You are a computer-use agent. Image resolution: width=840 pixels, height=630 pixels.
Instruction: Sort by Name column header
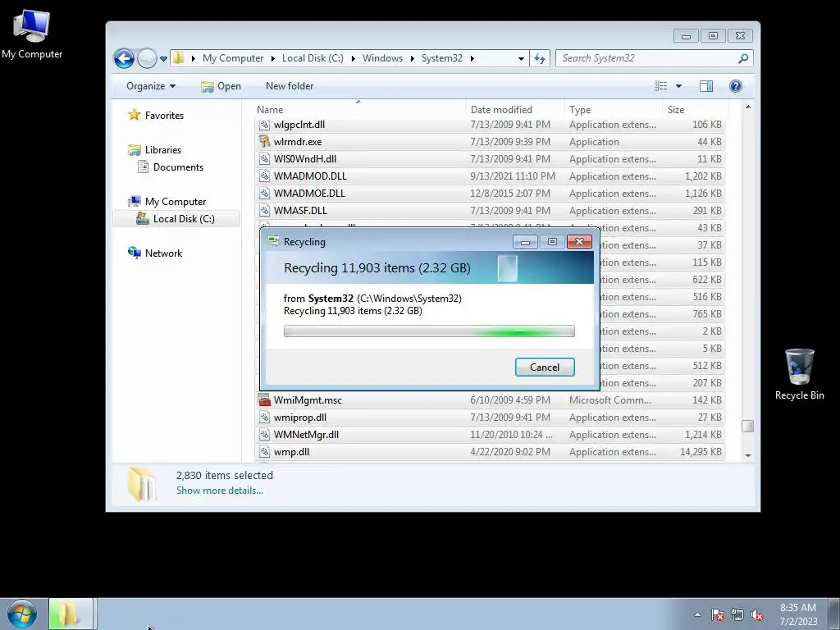pyautogui.click(x=358, y=109)
